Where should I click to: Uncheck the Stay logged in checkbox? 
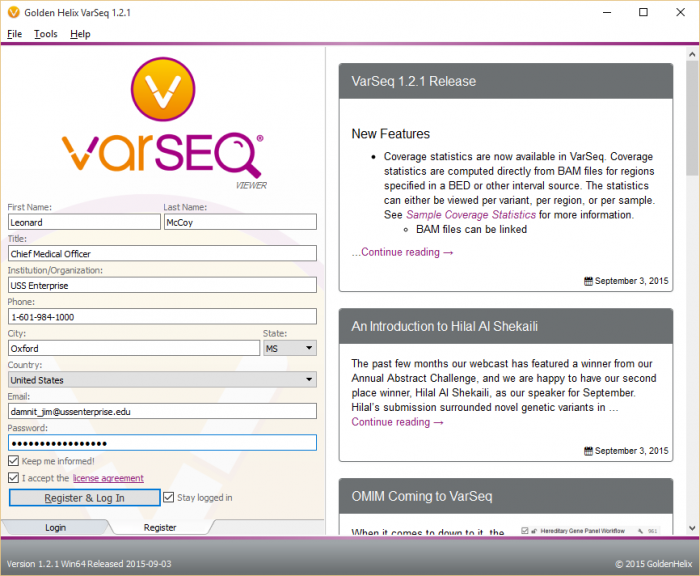[x=168, y=497]
